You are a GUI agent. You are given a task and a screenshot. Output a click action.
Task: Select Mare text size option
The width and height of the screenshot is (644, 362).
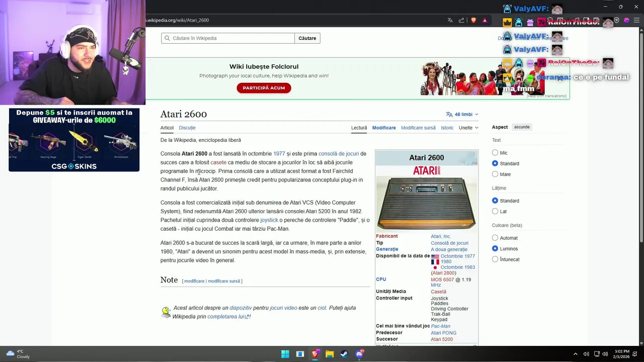495,174
